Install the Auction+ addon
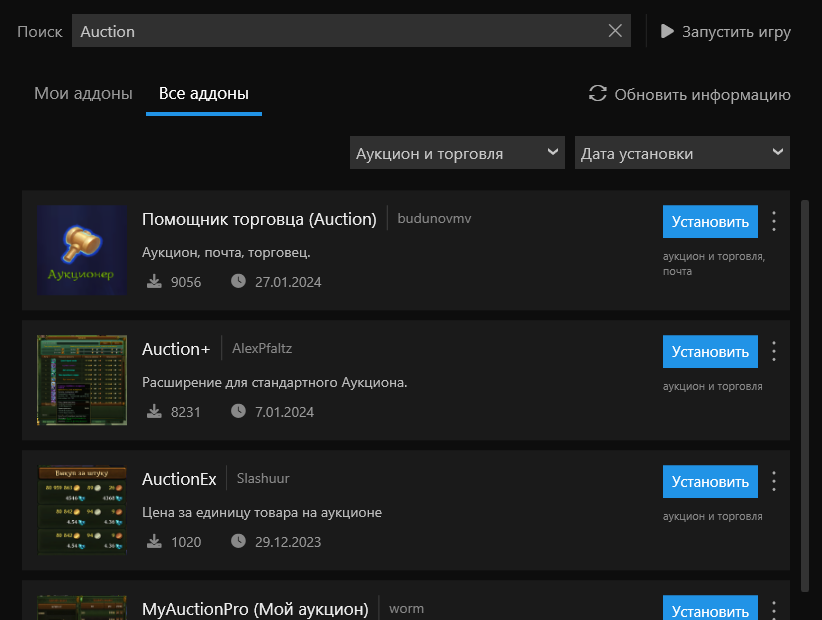822x620 pixels. click(710, 352)
